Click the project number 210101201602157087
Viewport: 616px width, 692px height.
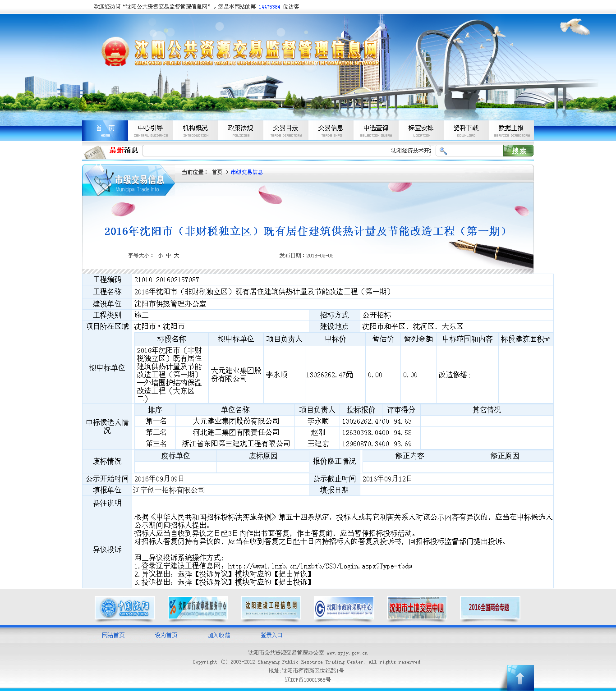167,280
